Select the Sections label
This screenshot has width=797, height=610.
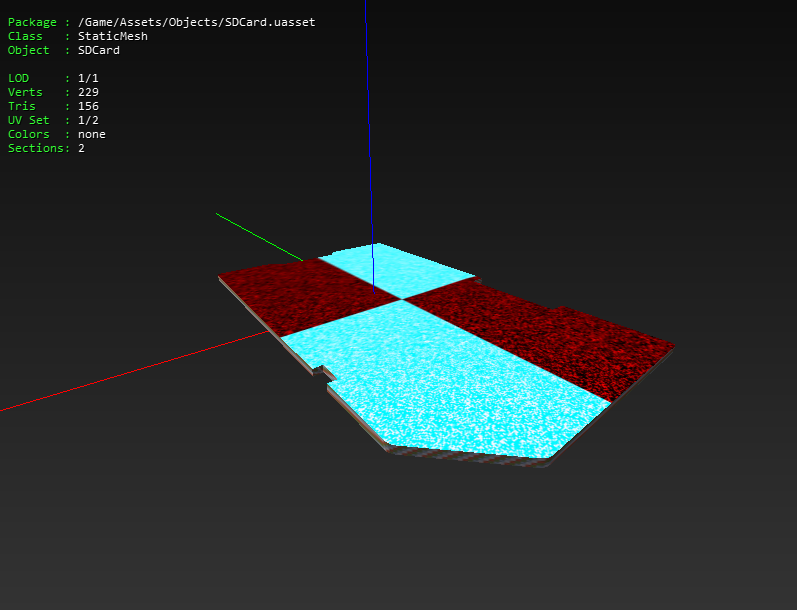36,148
